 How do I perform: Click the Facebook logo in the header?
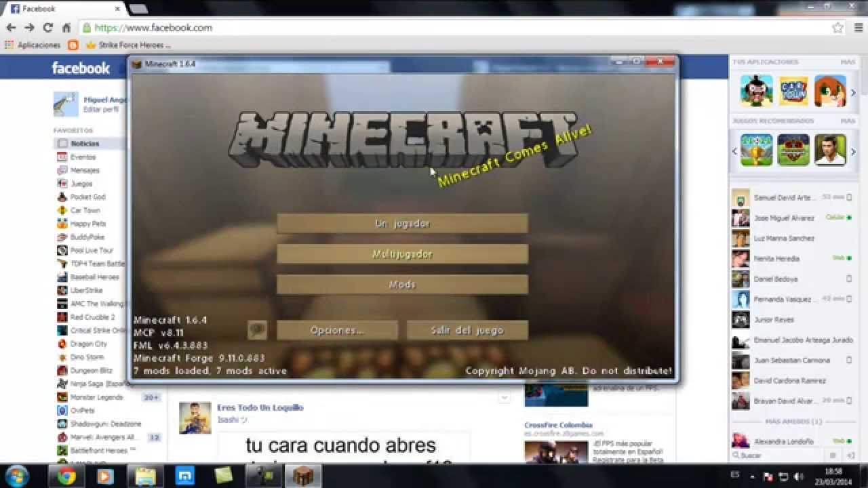[81, 68]
